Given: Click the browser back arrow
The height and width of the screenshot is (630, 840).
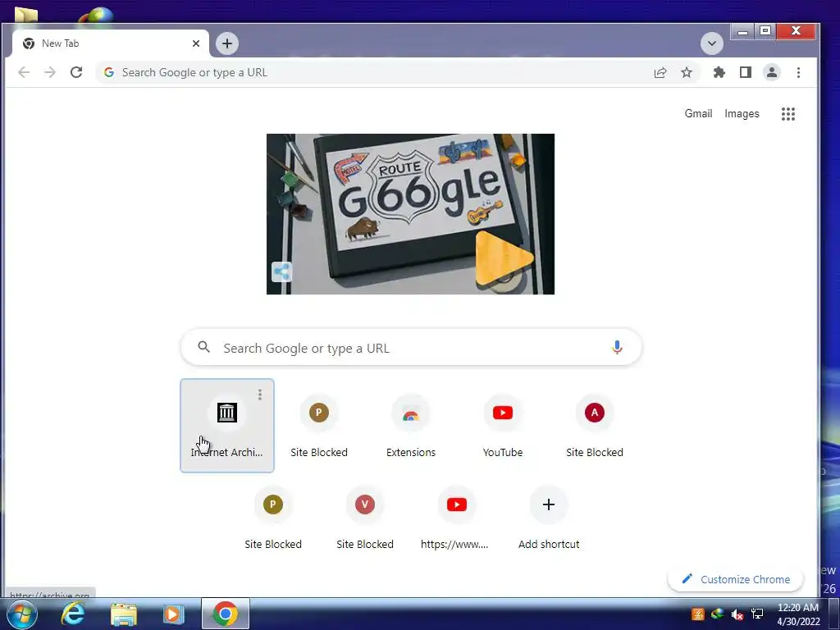Looking at the screenshot, I should 24,72.
